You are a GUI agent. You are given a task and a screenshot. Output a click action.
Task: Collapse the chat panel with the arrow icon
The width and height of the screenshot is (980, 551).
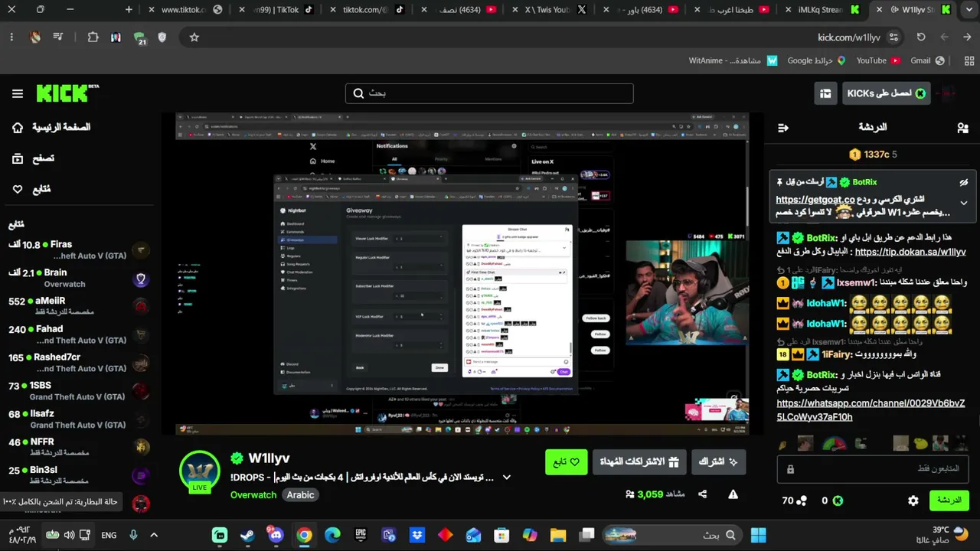[x=782, y=128]
